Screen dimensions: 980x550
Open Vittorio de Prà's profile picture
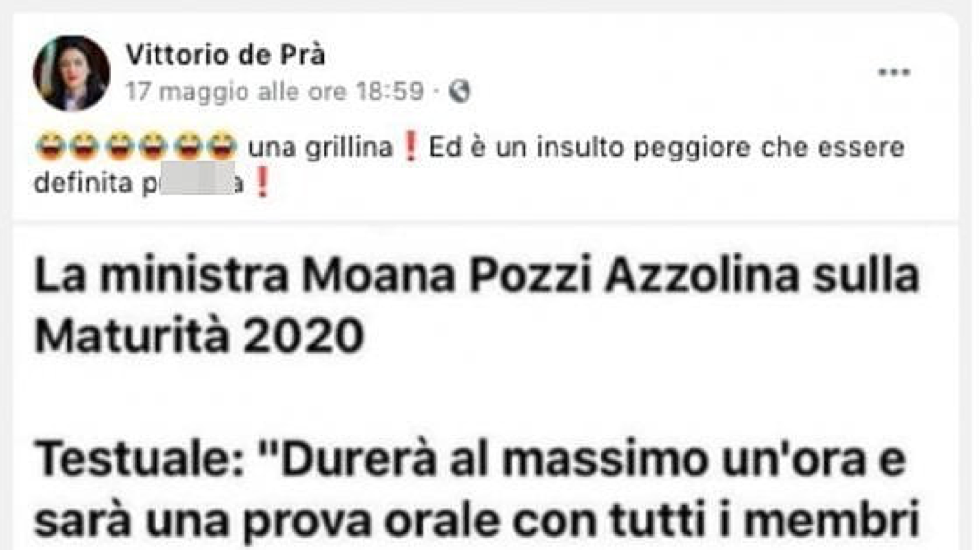click(x=71, y=73)
